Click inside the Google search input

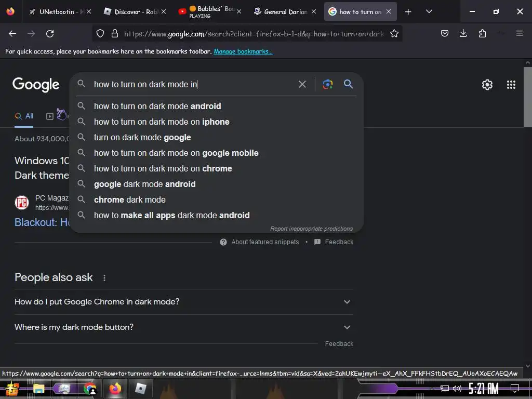pos(193,84)
